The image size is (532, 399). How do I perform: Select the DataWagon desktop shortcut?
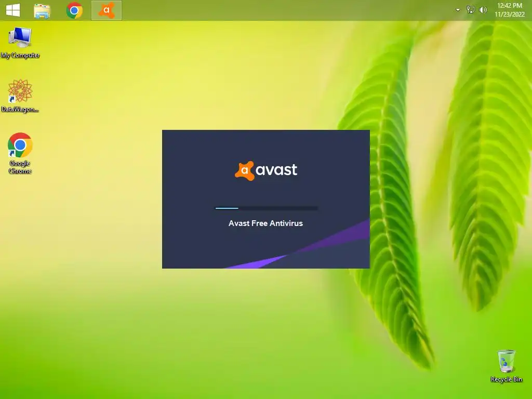[20, 96]
